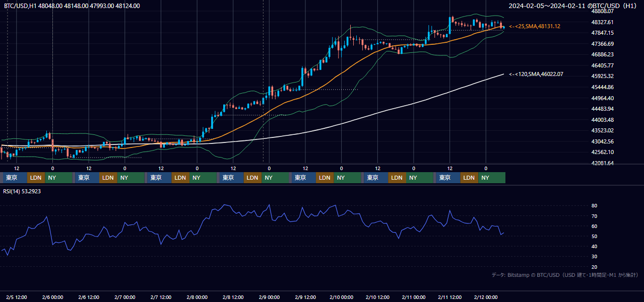644x302 pixels.
Task: Select the 25 SMA label 48131.12
Action: pos(535,26)
